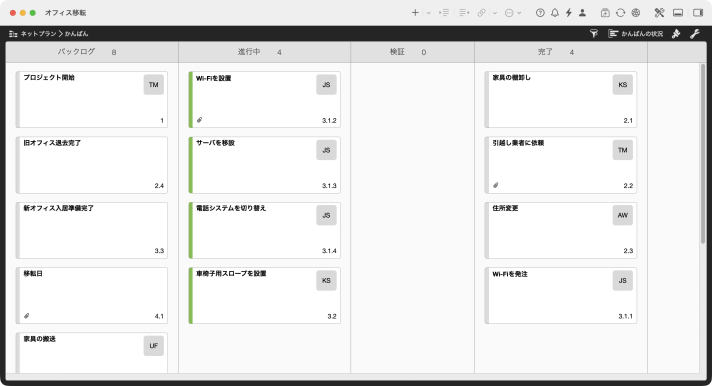712x386 pixels.
Task: Open the crossed tools settings icon
Action: (659, 13)
